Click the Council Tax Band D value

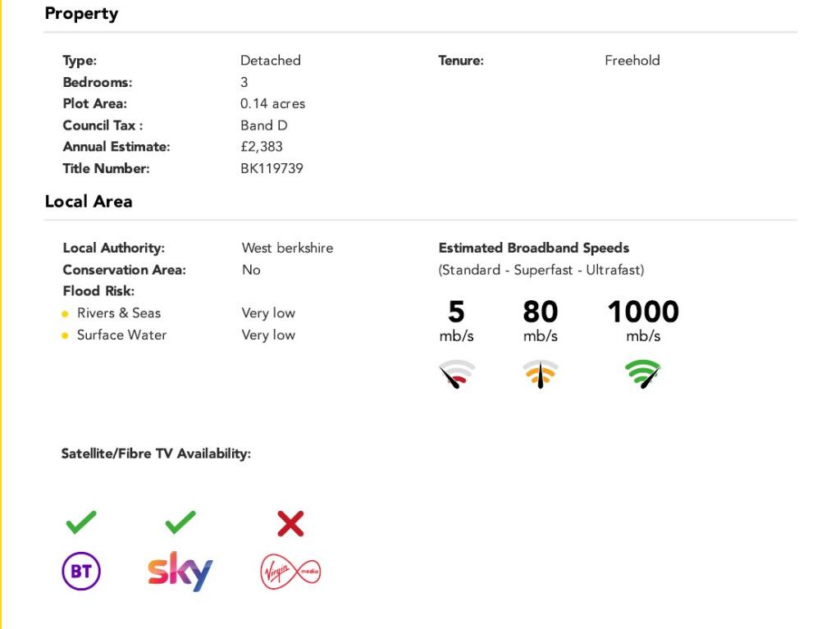[x=264, y=125]
